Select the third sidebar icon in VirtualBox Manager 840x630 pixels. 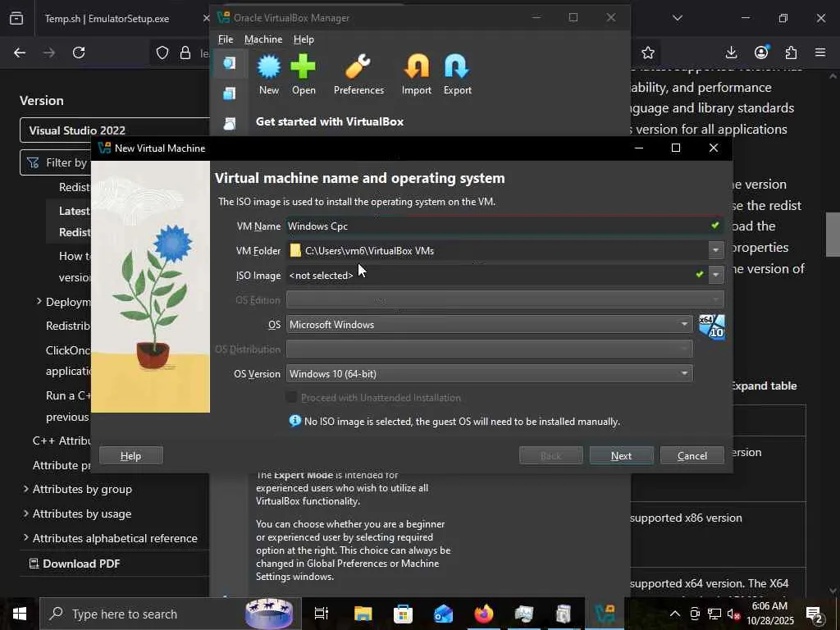point(230,124)
